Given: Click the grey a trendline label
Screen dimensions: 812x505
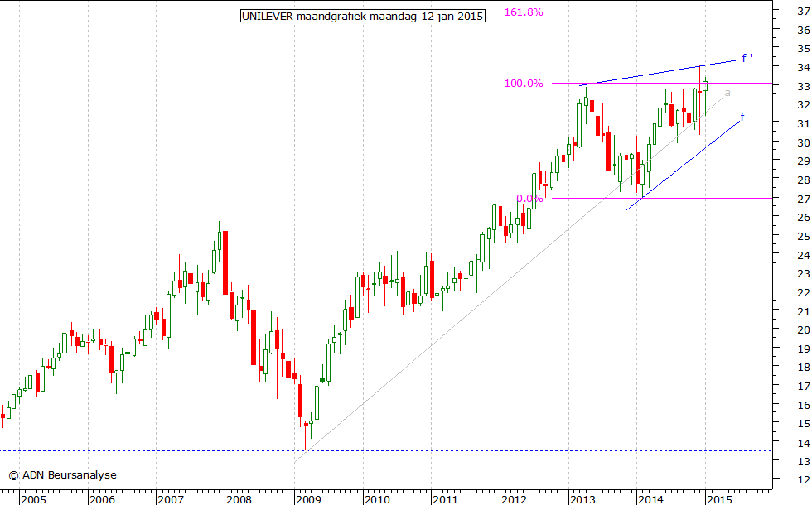Looking at the screenshot, I should (x=727, y=93).
